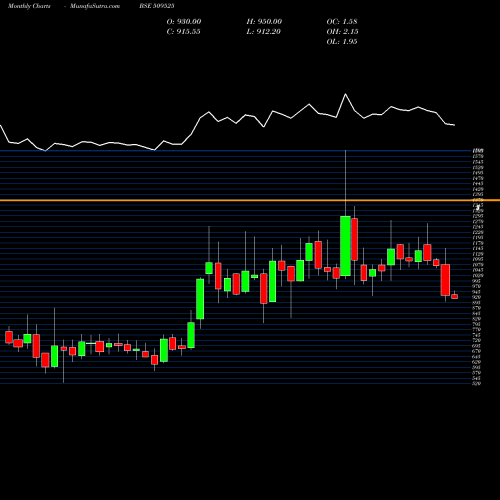The image size is (500, 500).
Task: Click the 670 label on the price axis
Action: click(x=477, y=351)
